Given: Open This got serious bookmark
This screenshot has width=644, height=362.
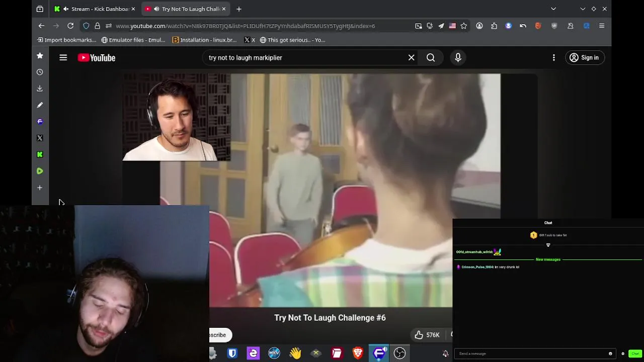Looking at the screenshot, I should (293, 40).
